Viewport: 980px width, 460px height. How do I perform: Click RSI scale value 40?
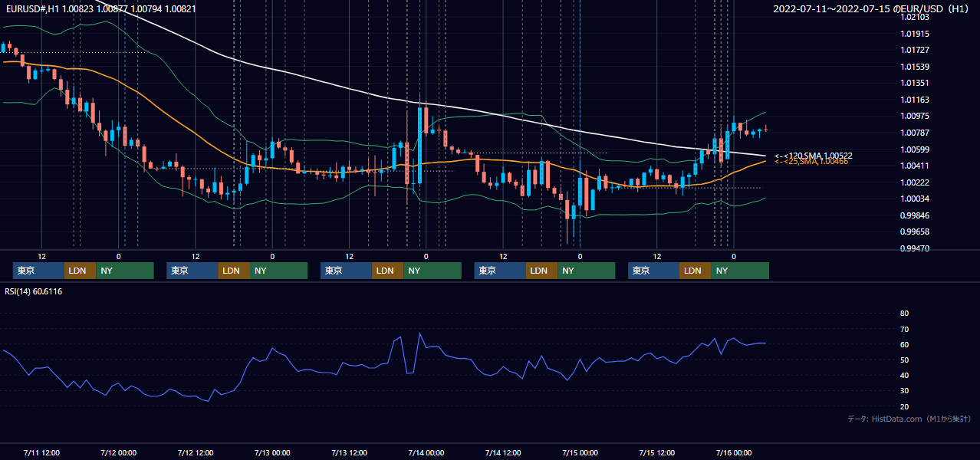click(x=904, y=376)
